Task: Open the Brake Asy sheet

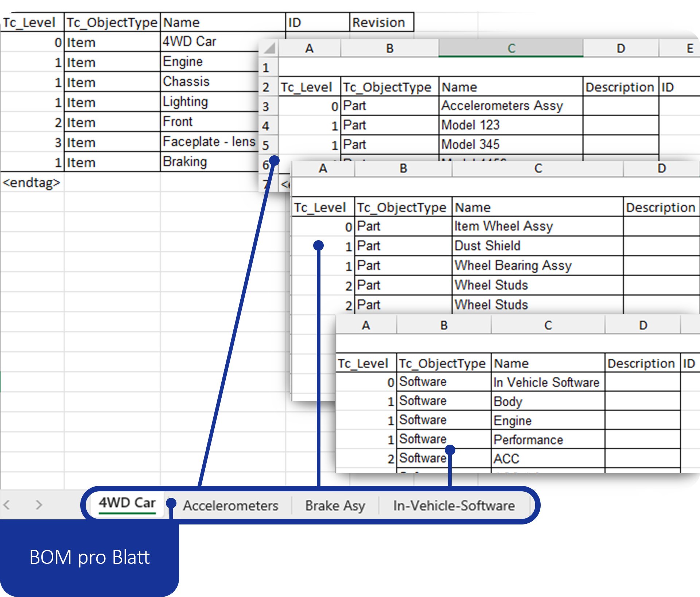Action: pos(335,505)
